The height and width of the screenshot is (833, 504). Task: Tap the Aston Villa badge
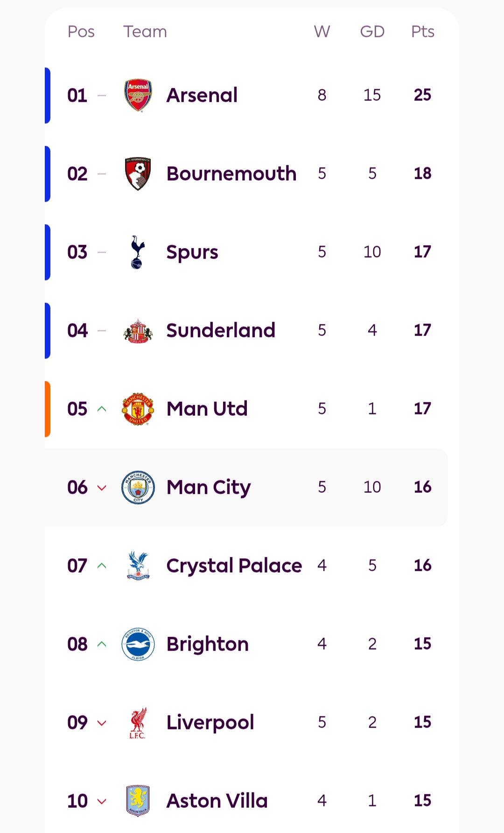coord(138,801)
